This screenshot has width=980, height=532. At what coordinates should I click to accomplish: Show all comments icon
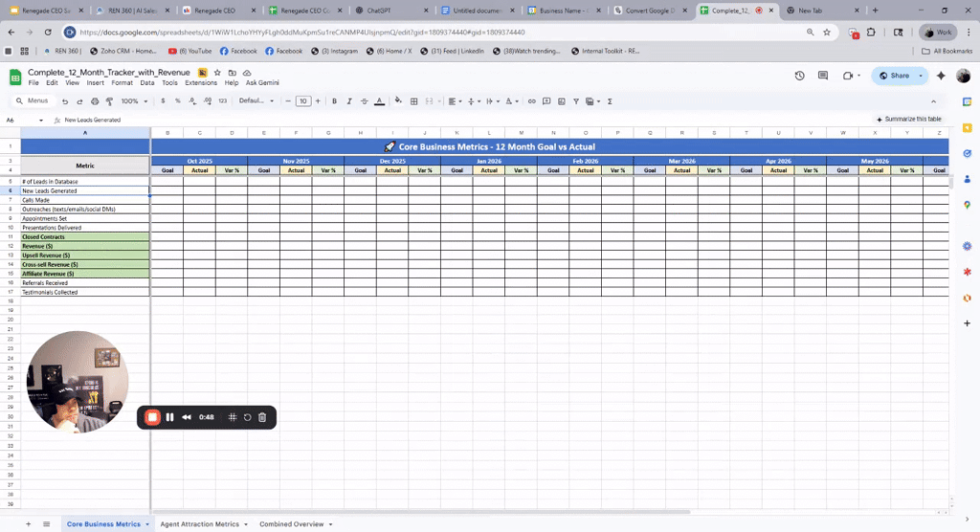[x=823, y=76]
